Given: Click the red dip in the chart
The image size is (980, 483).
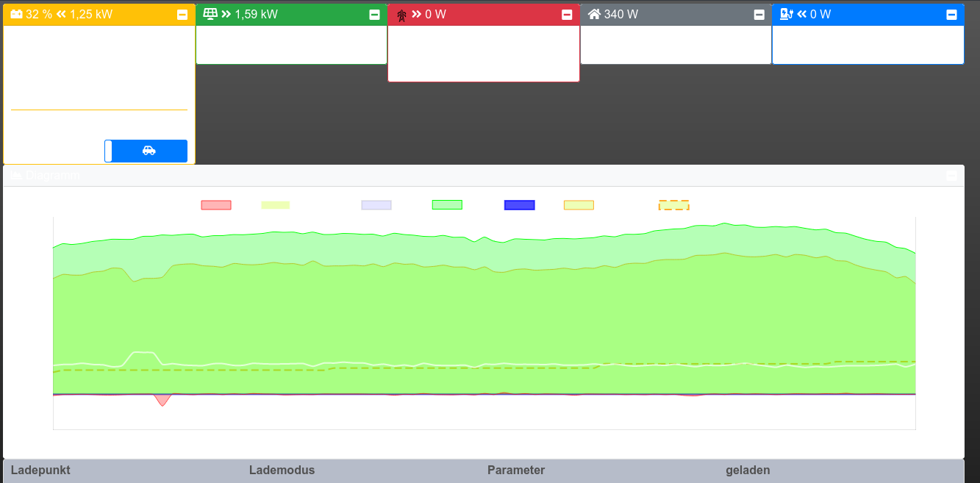Looking at the screenshot, I should coord(162,400).
